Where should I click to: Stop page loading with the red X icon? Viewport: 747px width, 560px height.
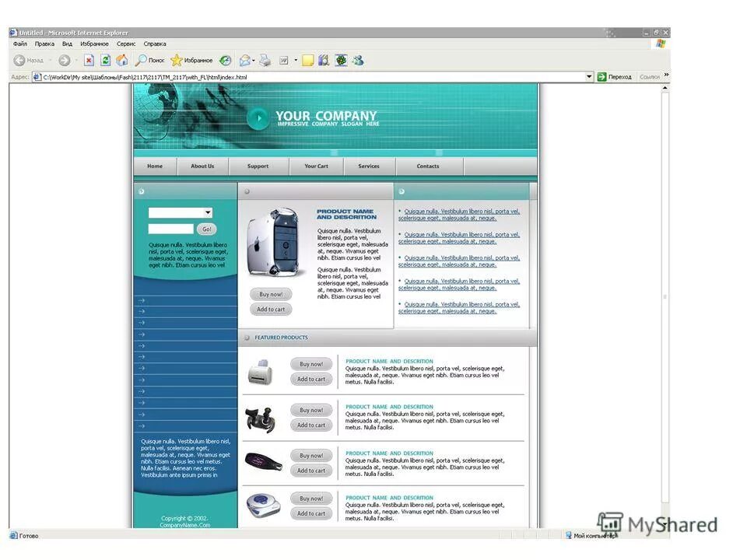89,61
